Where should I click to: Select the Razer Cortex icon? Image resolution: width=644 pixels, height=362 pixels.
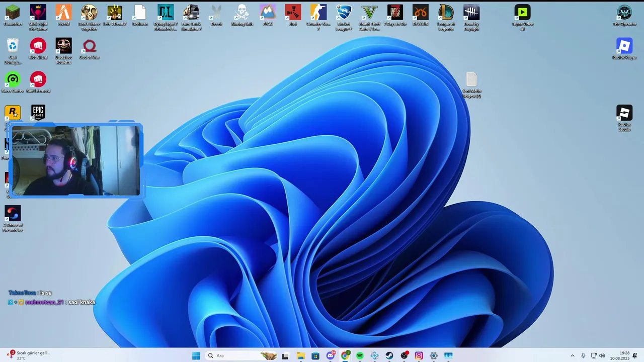[x=13, y=82]
